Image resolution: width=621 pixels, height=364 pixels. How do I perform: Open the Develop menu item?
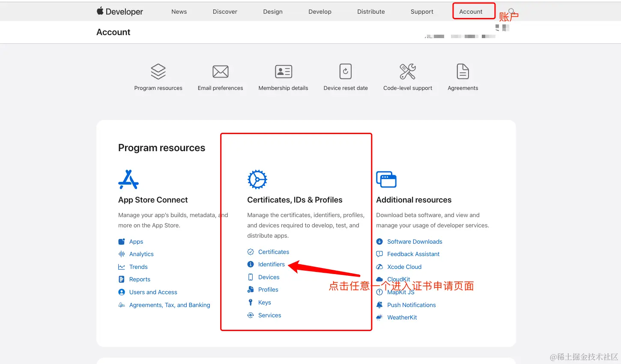point(320,12)
